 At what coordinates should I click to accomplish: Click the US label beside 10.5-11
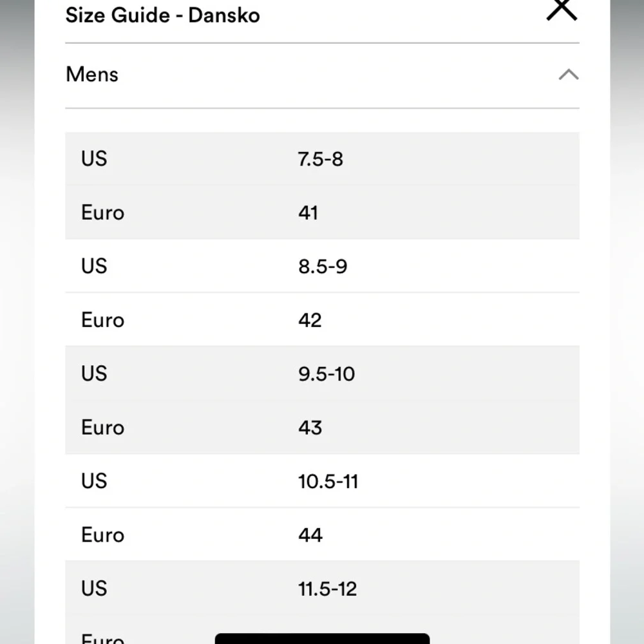point(94,481)
